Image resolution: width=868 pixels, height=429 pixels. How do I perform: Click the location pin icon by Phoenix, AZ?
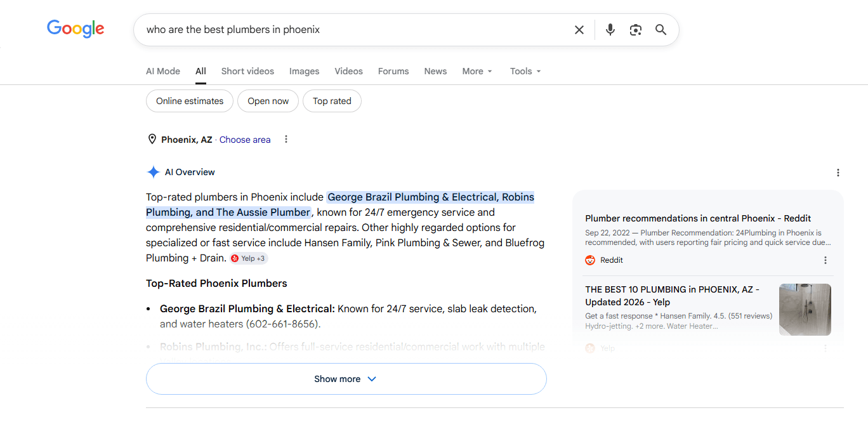pyautogui.click(x=152, y=139)
